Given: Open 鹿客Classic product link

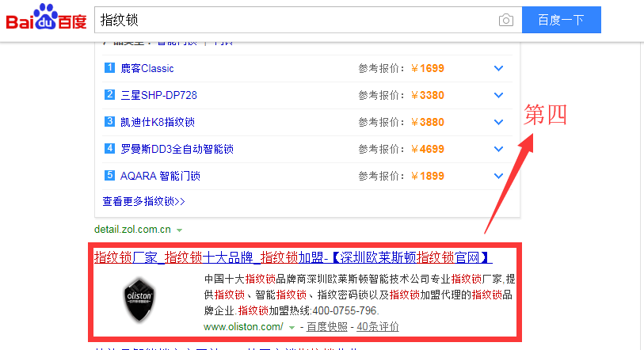Looking at the screenshot, I should (x=147, y=68).
